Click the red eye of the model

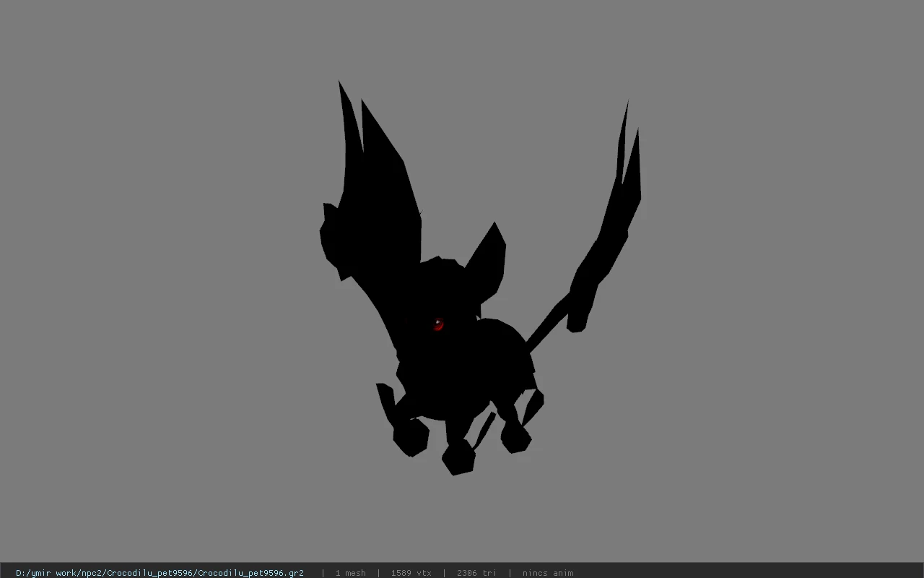[438, 324]
